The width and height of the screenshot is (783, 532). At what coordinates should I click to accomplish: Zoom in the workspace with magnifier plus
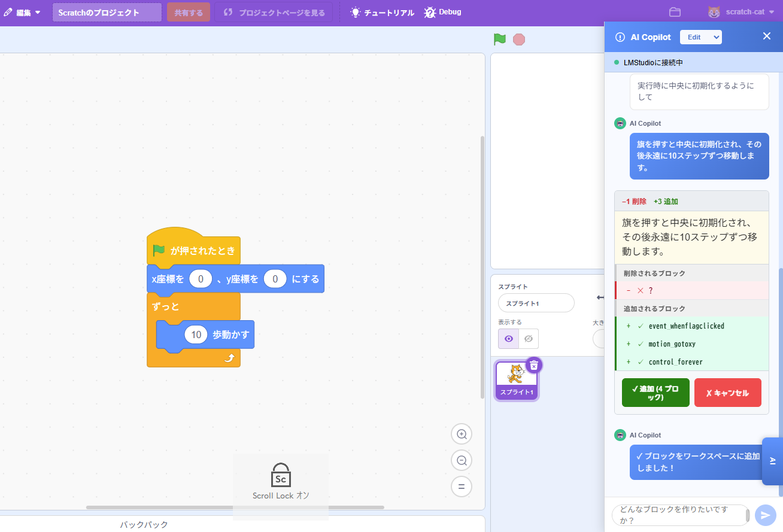(462, 434)
